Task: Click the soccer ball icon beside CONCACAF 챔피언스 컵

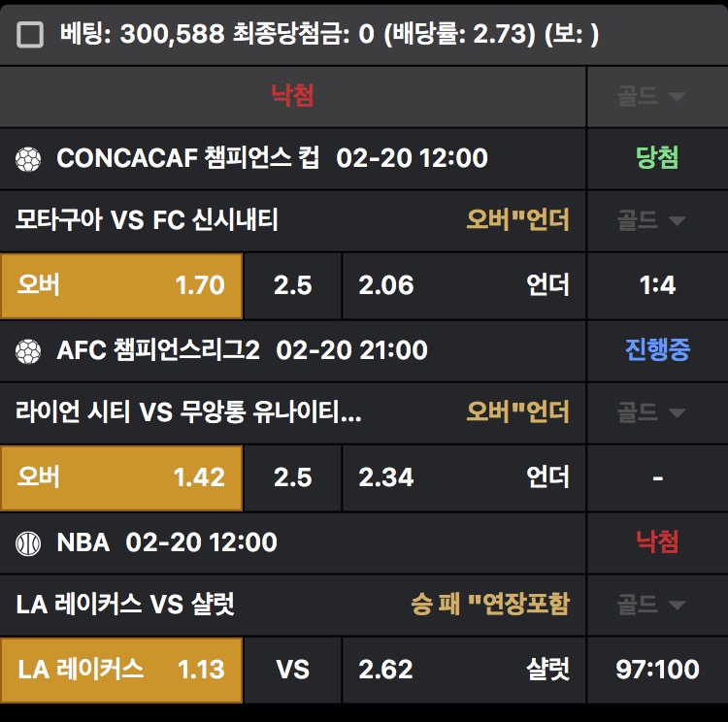Action: pos(28,158)
